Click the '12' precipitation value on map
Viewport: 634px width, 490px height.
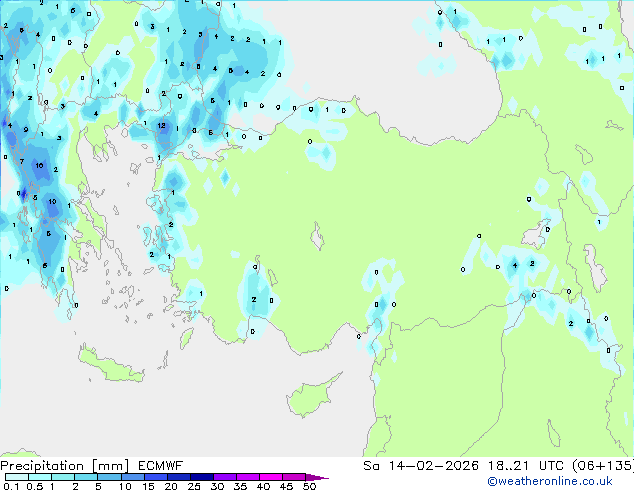(x=161, y=126)
